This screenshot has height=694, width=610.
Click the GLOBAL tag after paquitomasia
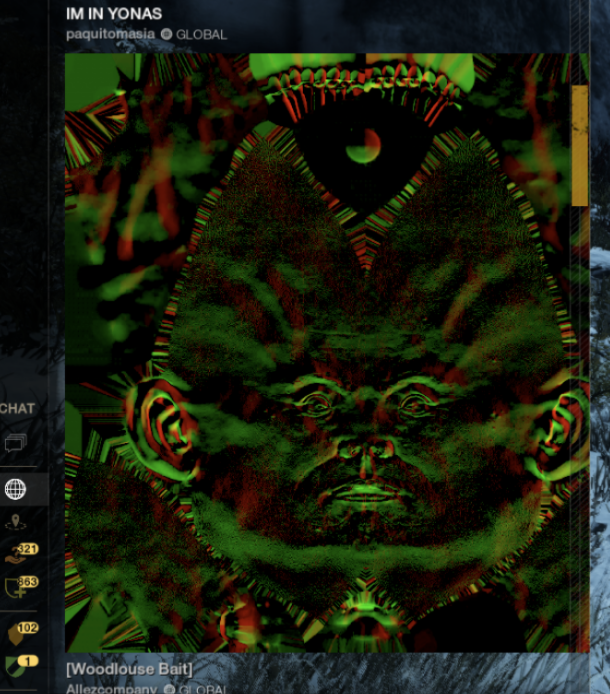click(x=201, y=35)
